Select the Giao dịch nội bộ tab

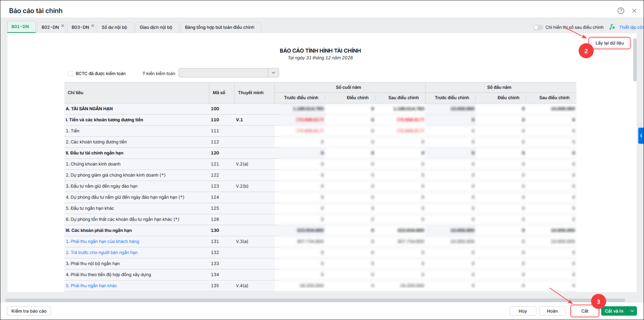[x=156, y=27]
